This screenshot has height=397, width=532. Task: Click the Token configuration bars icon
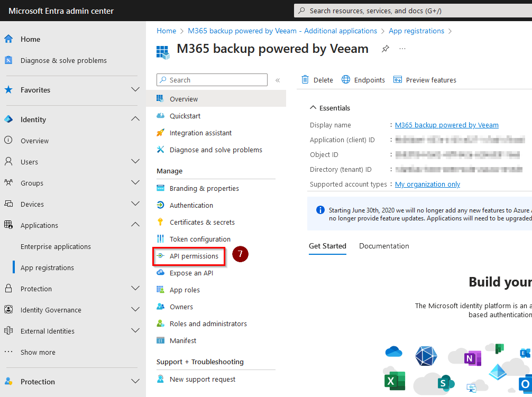click(160, 238)
